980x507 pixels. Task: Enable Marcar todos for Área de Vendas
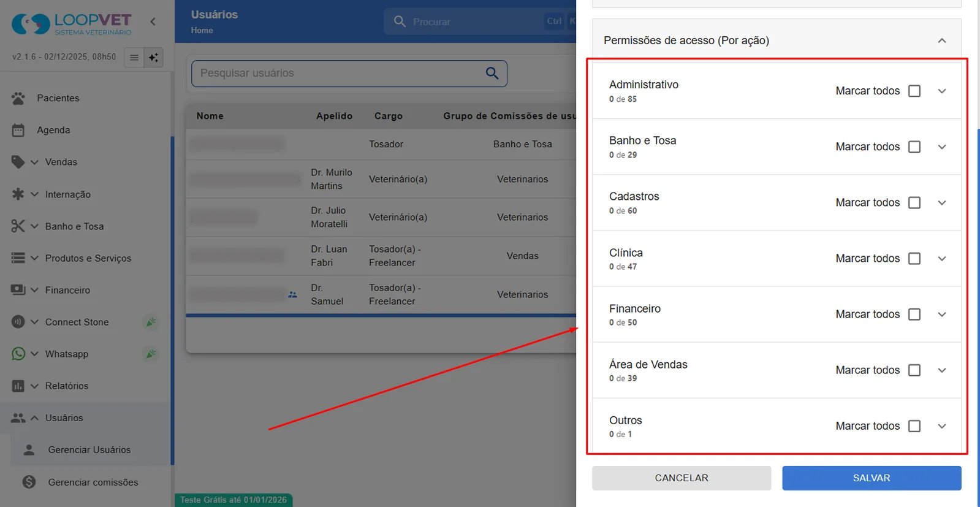[x=914, y=370]
